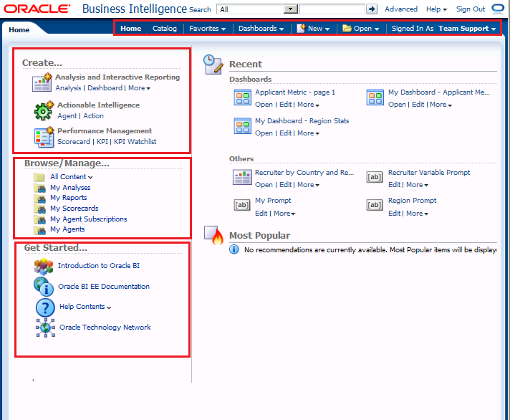510x420 pixels.
Task: Click the Most Popular flame icon
Action: pyautogui.click(x=213, y=235)
